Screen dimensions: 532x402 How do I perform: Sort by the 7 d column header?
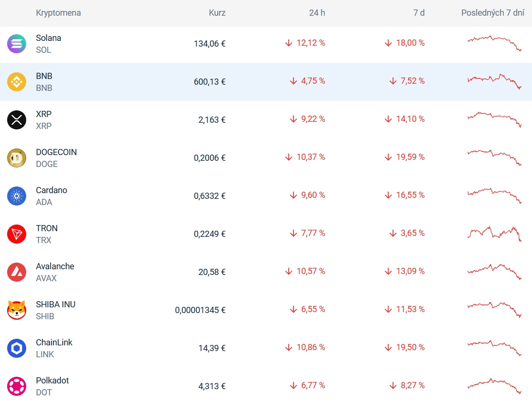[419, 13]
